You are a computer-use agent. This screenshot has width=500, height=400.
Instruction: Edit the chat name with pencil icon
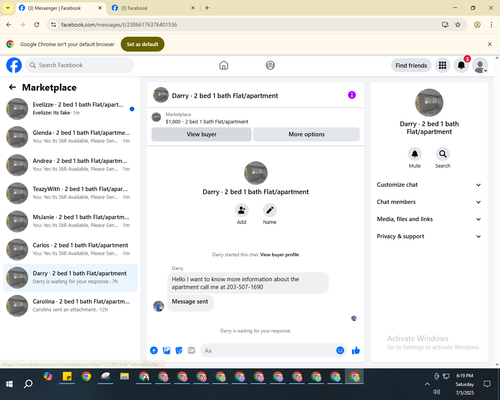coord(270,210)
